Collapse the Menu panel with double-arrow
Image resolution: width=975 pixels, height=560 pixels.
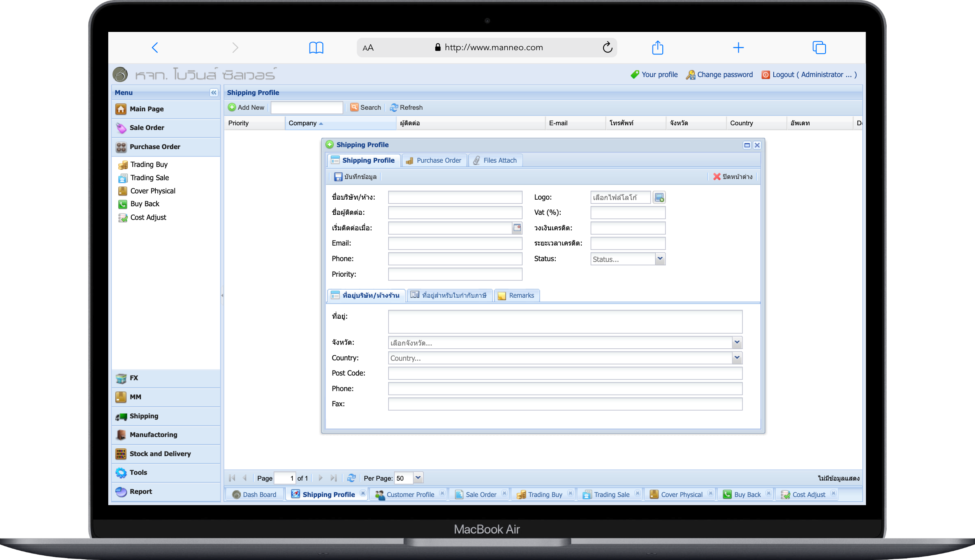[213, 92]
